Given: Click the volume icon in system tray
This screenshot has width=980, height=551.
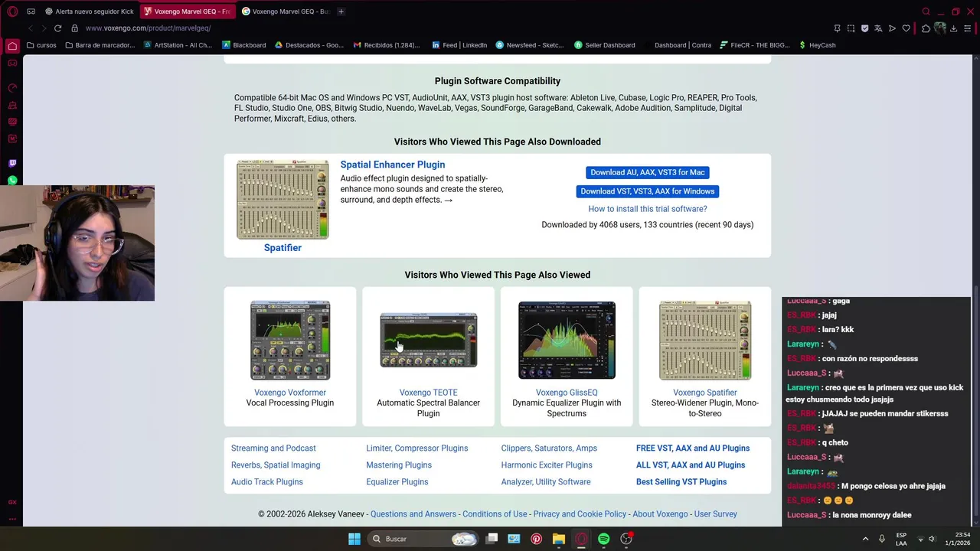Looking at the screenshot, I should point(932,539).
